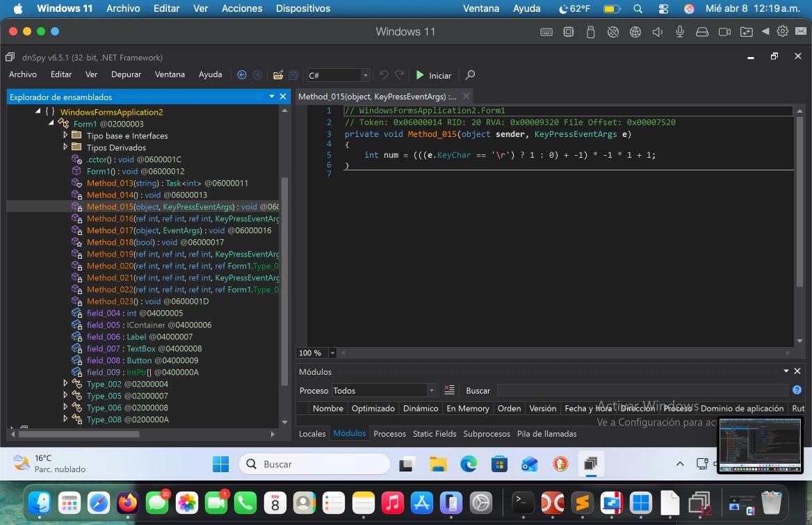Switch to the Locales tab
Viewport: 812px width, 525px height.
click(311, 433)
